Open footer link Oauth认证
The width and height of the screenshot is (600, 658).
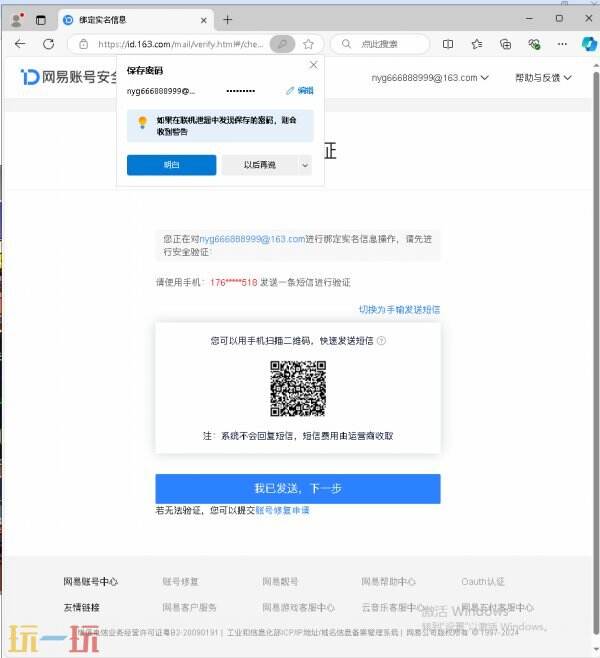[483, 582]
